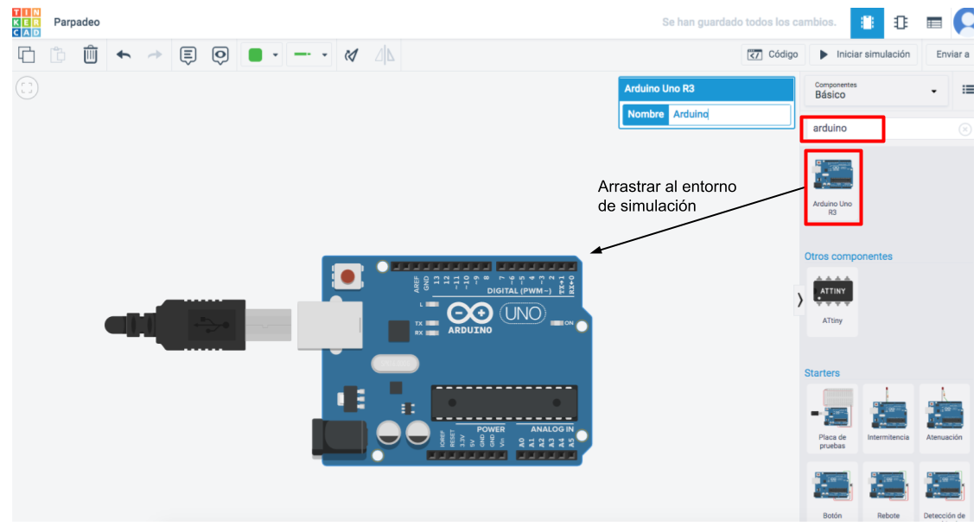The width and height of the screenshot is (980, 526).
Task: Rotate the selected component
Action: coord(351,55)
